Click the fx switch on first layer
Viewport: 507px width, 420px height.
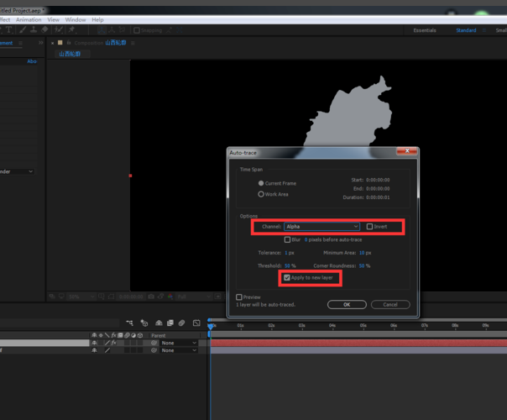point(114,343)
